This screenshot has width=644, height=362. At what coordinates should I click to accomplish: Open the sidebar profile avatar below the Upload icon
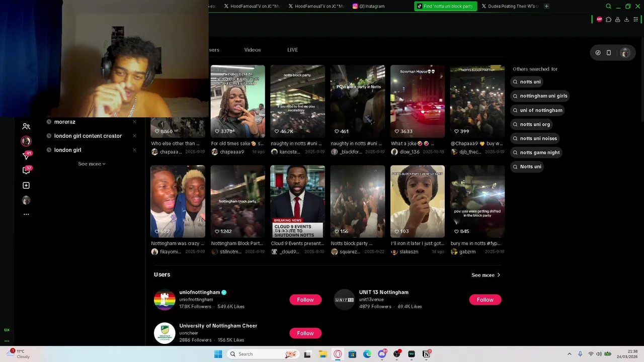pos(26,200)
